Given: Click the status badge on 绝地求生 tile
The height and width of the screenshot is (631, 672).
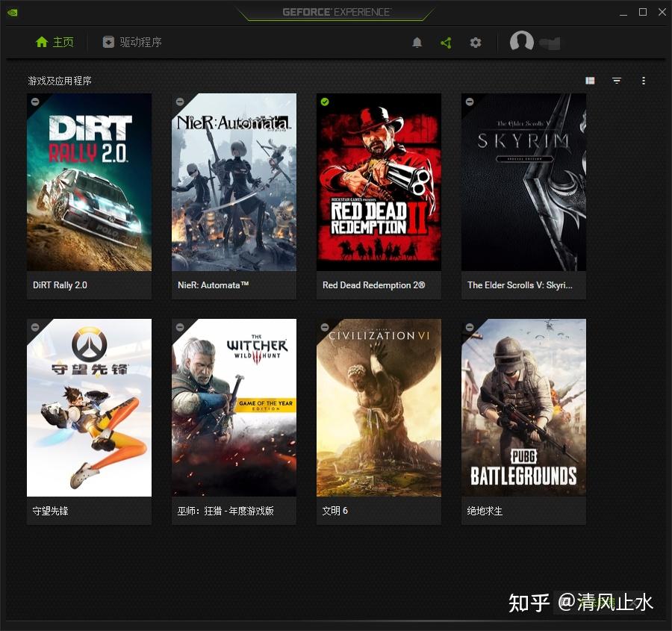Looking at the screenshot, I should (x=470, y=327).
